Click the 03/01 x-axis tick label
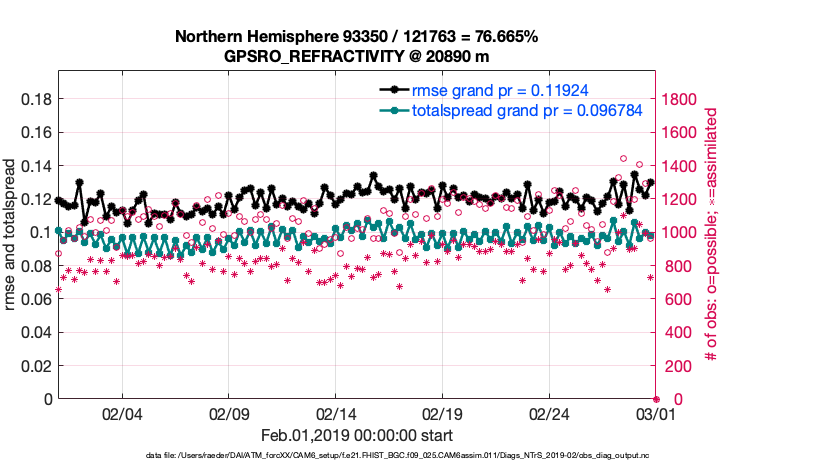Screen dimensions: 830x470 pos(656,413)
